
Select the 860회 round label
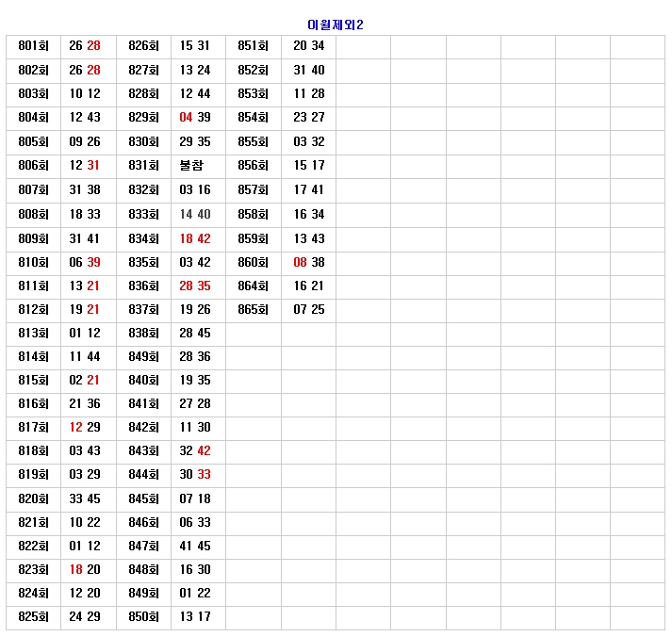[253, 263]
